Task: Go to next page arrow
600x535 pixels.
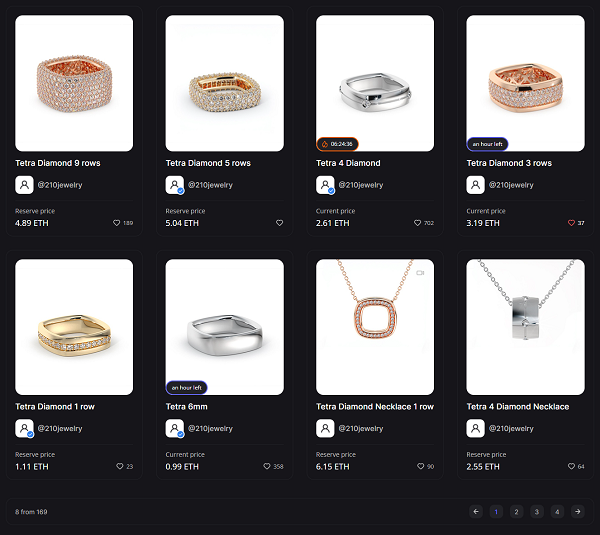Action: click(x=577, y=512)
